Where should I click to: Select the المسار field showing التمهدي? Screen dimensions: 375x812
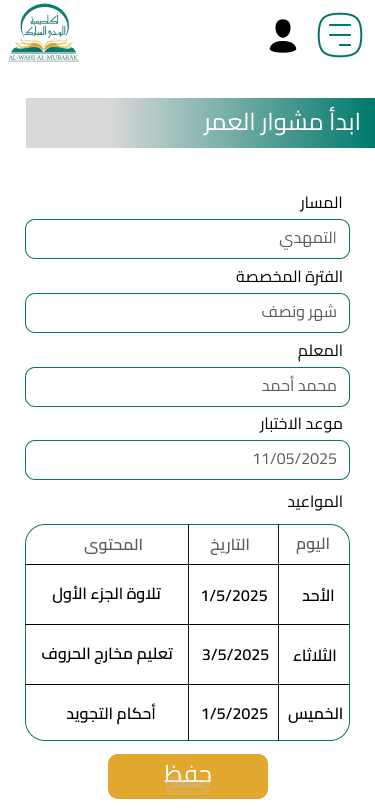(x=188, y=239)
